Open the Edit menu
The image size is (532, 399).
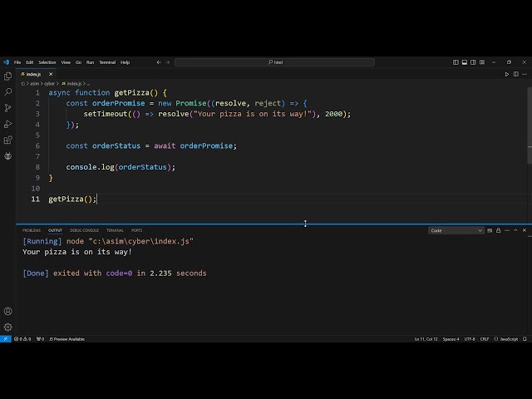point(30,62)
